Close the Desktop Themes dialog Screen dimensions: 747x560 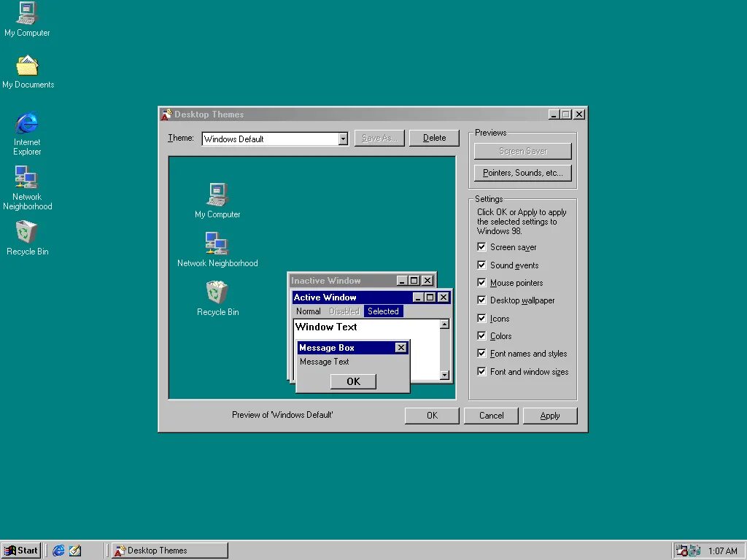tap(578, 114)
